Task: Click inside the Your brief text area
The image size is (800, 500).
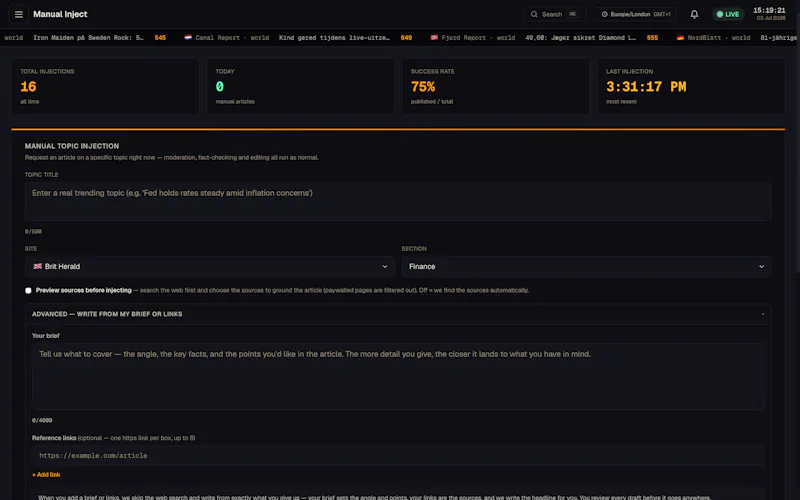Action: coord(398,377)
